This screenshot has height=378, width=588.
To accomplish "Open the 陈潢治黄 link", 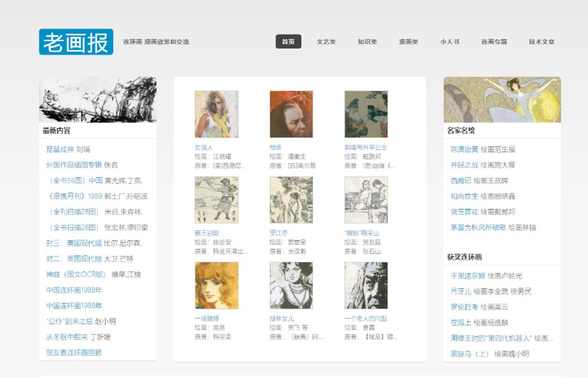I will [465, 149].
